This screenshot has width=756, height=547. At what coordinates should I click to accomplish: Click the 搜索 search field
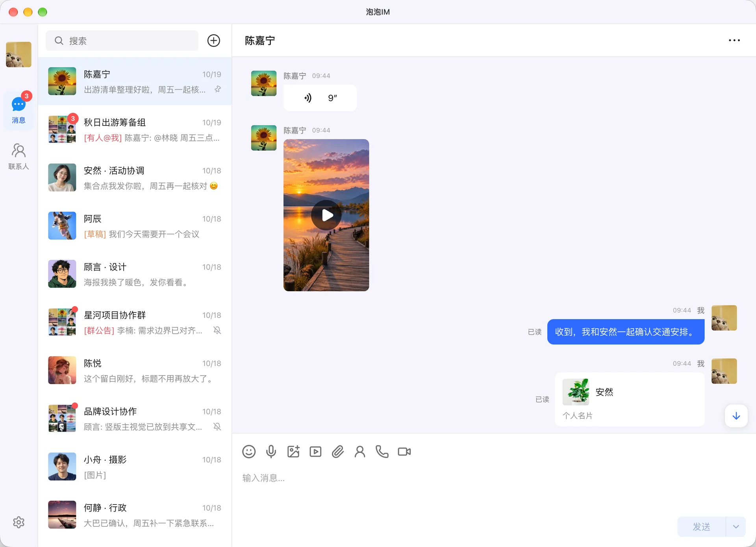click(122, 41)
